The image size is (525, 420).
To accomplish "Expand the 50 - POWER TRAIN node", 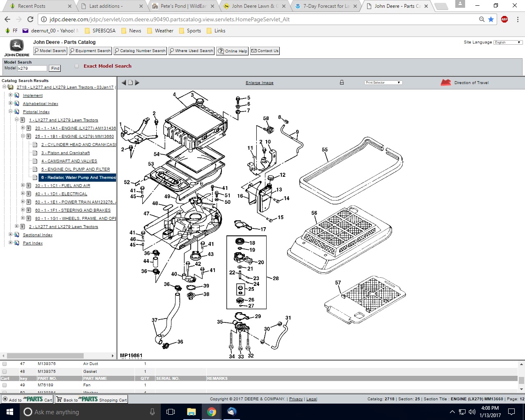I will click(23, 202).
